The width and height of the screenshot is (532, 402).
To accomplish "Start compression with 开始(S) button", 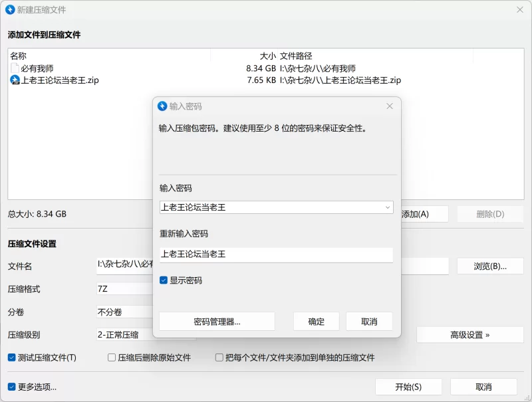I will 408,387.
